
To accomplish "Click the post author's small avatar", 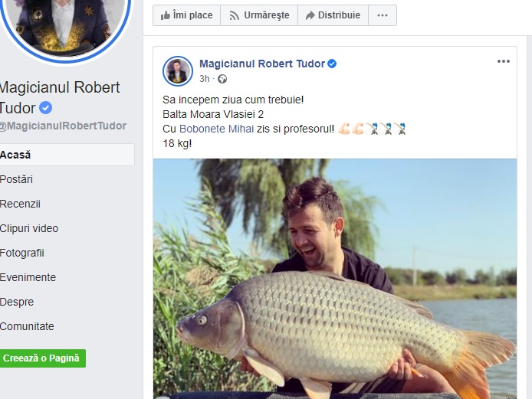I will (x=178, y=70).
